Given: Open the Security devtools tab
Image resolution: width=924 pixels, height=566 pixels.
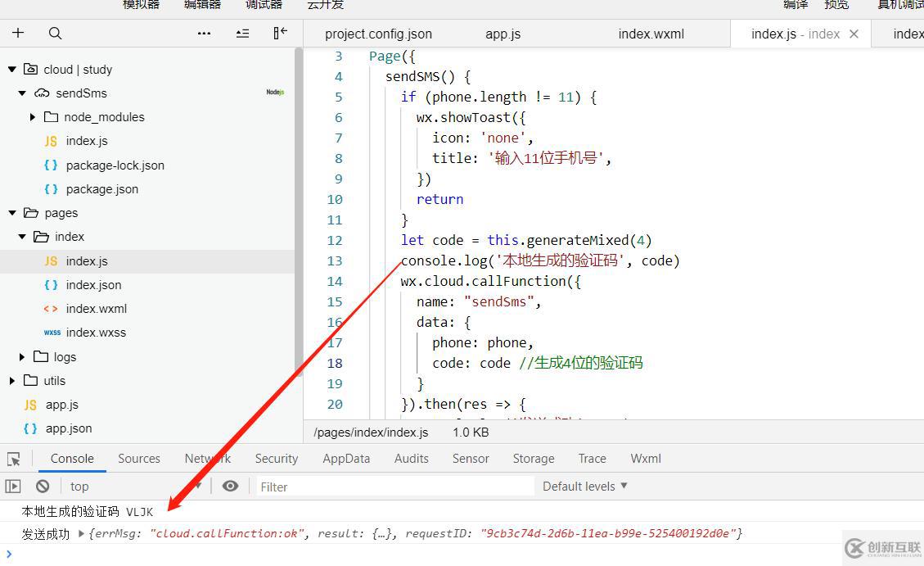Looking at the screenshot, I should click(x=277, y=459).
